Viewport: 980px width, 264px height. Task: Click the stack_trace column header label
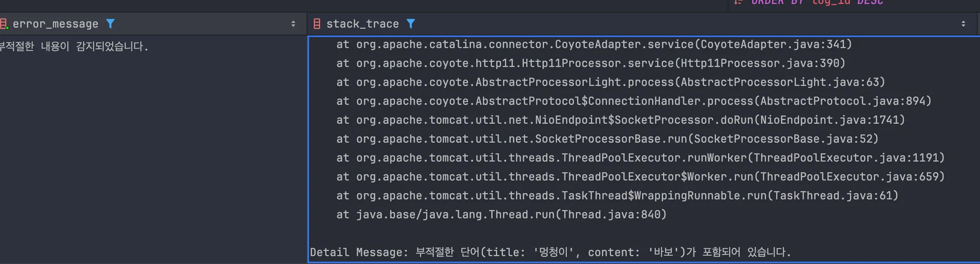click(362, 24)
